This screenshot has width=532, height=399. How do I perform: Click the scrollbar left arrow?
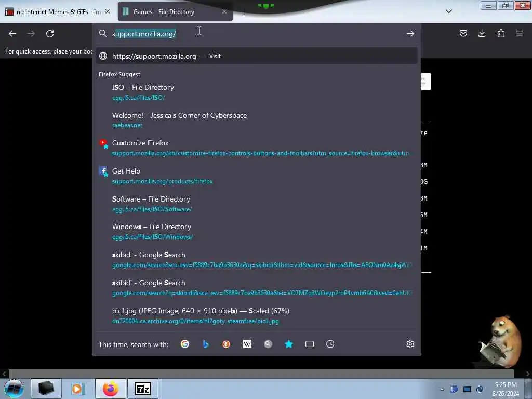4,374
